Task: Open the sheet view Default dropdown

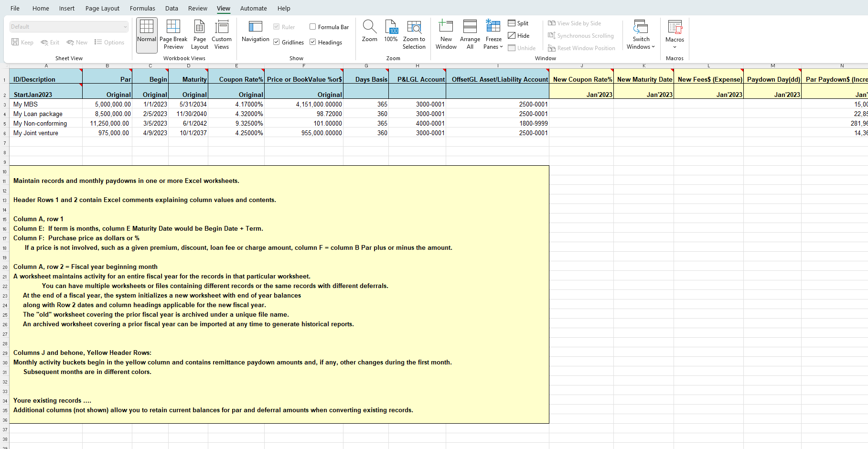Action: pos(69,27)
